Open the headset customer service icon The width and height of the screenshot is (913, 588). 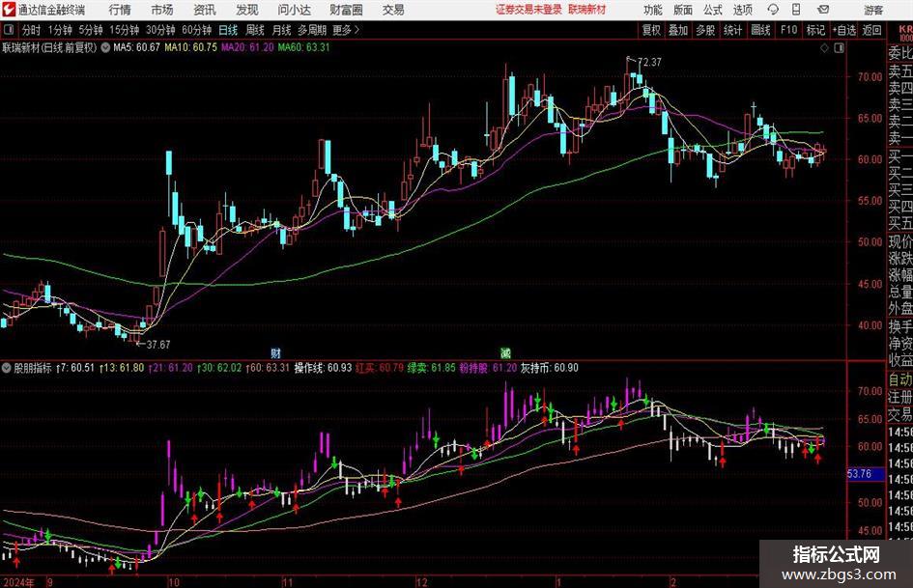tap(773, 10)
